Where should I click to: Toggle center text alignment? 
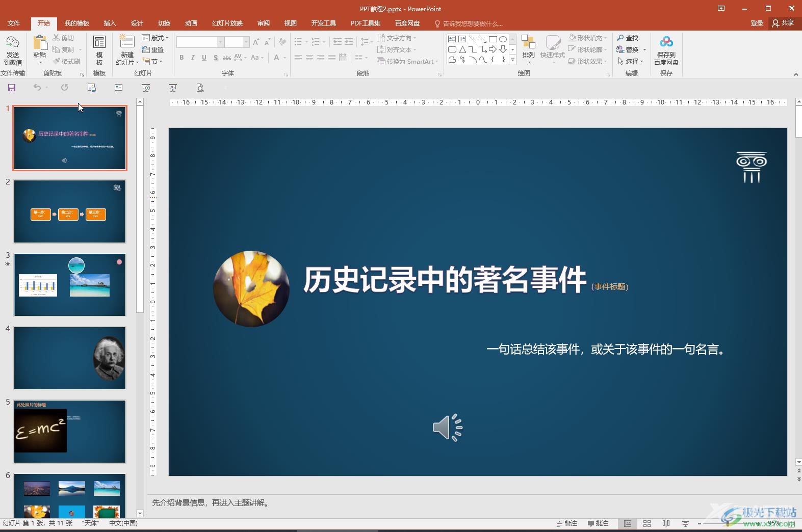309,58
